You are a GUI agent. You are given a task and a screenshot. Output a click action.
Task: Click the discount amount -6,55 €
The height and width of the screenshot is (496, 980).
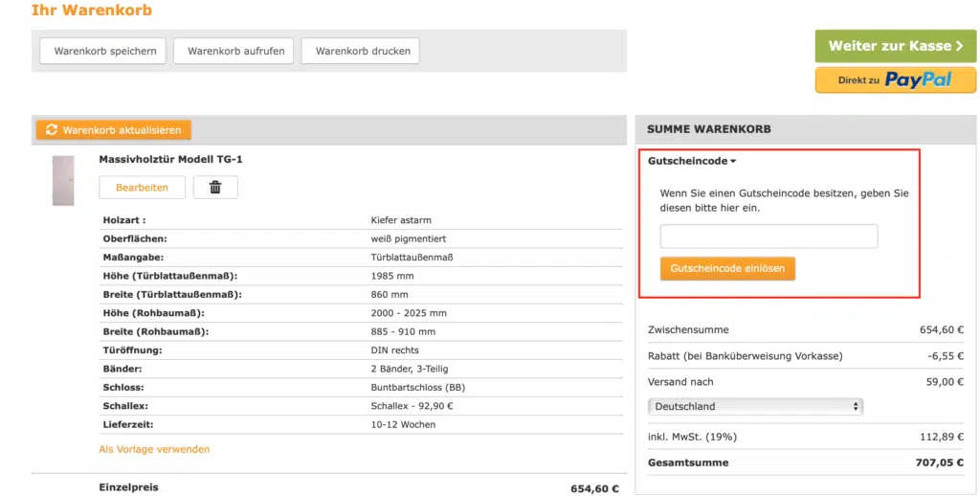click(x=946, y=356)
